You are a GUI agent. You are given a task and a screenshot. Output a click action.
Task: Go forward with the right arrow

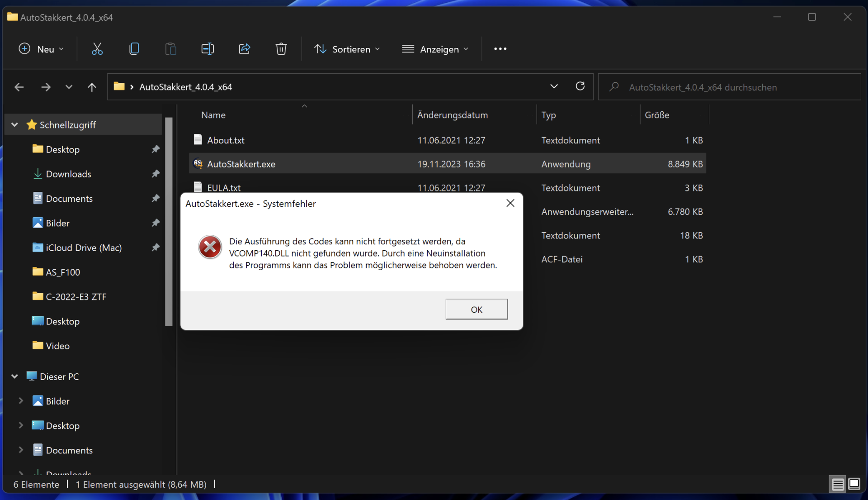pos(46,87)
